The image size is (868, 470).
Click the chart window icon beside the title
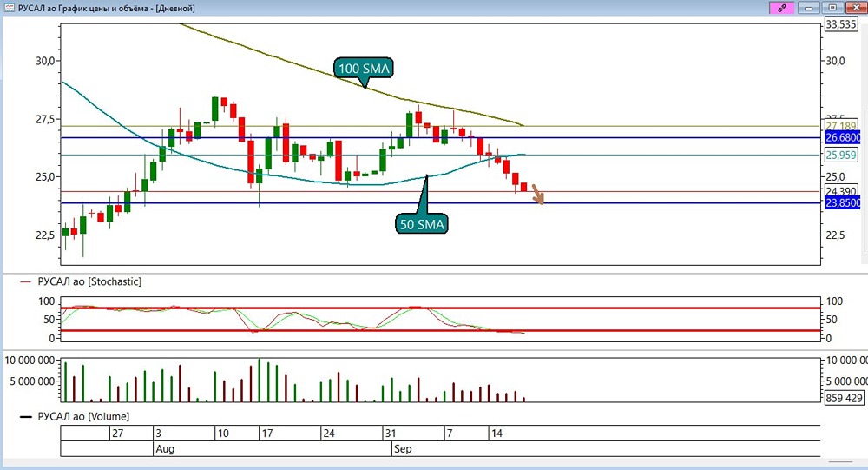pos(9,8)
